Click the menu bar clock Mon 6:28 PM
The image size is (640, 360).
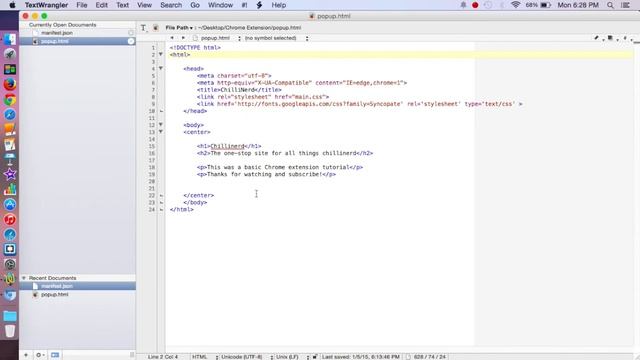578,5
